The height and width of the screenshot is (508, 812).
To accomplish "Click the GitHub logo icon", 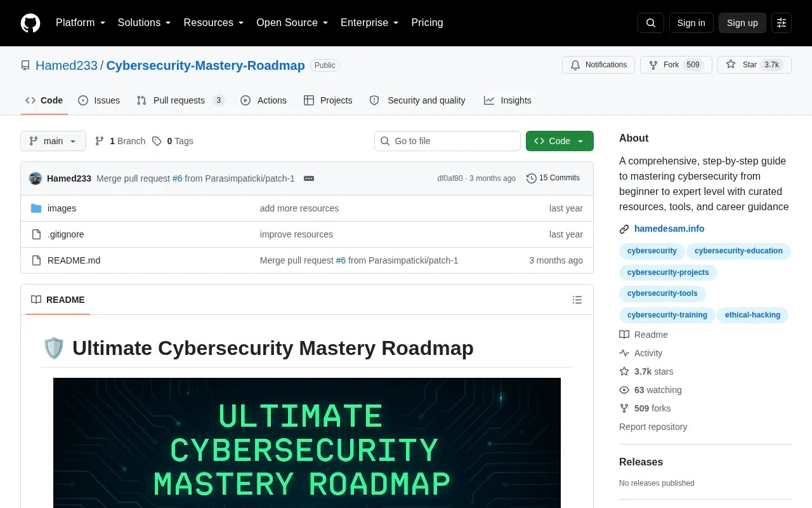I will click(x=30, y=23).
